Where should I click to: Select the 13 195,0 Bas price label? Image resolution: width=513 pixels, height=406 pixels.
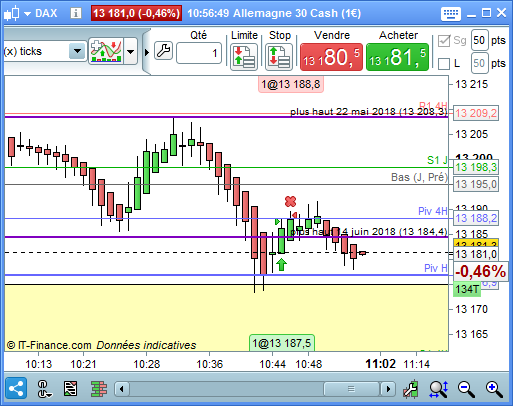[476, 184]
